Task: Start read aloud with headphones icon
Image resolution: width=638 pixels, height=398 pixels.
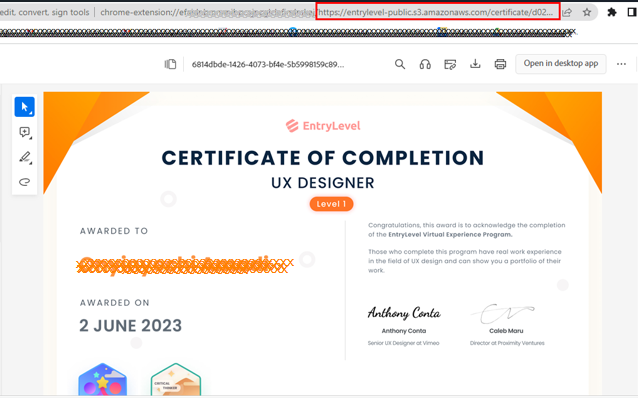Action: [x=425, y=64]
